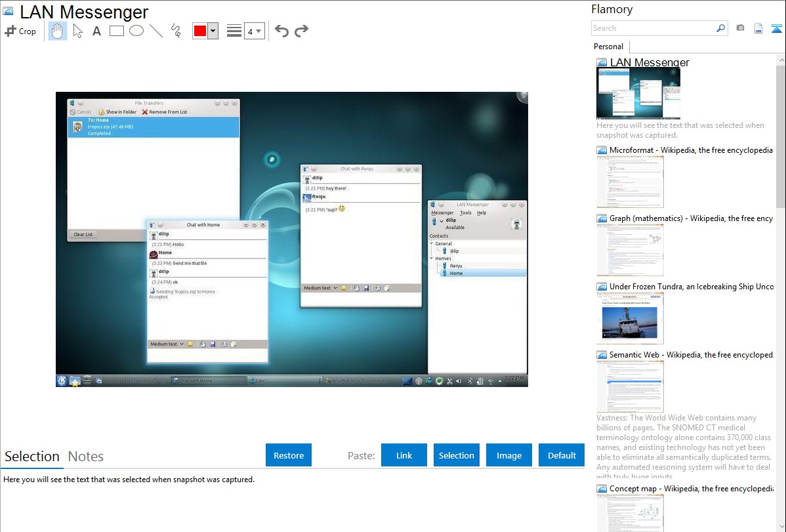Image resolution: width=786 pixels, height=532 pixels.
Task: Open the Semantic Web snapshot thumbnail
Action: click(630, 386)
